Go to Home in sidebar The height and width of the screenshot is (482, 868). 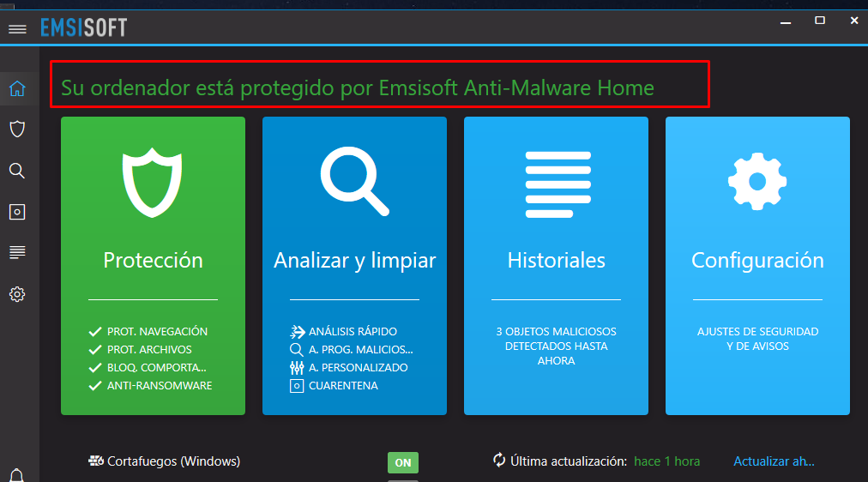(17, 88)
